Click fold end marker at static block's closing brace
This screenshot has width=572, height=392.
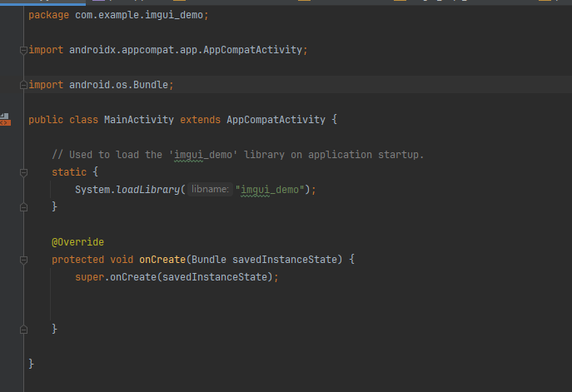point(23,206)
